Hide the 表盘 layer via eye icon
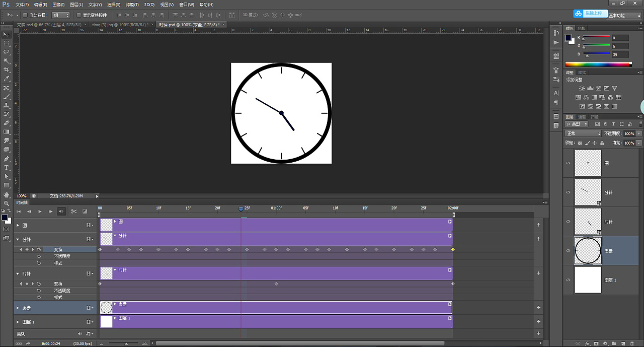The width and height of the screenshot is (644, 347). pos(569,251)
